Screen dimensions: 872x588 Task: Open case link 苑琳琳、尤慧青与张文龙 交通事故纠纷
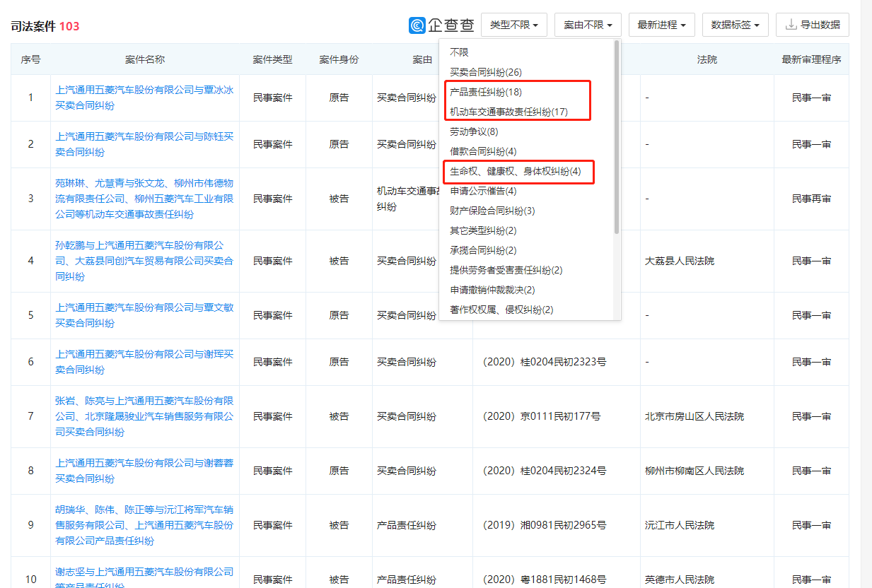pyautogui.click(x=144, y=199)
